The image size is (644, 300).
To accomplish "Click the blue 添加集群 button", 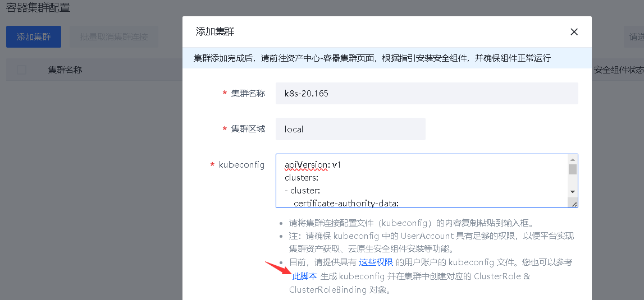I will tap(34, 37).
